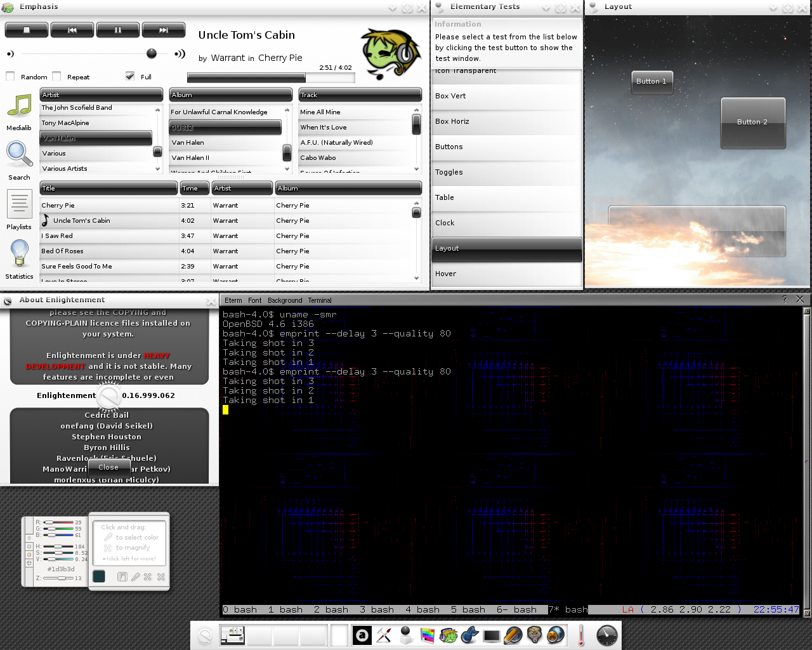
Task: Select the magnify tool in color picker
Action: (x=148, y=576)
